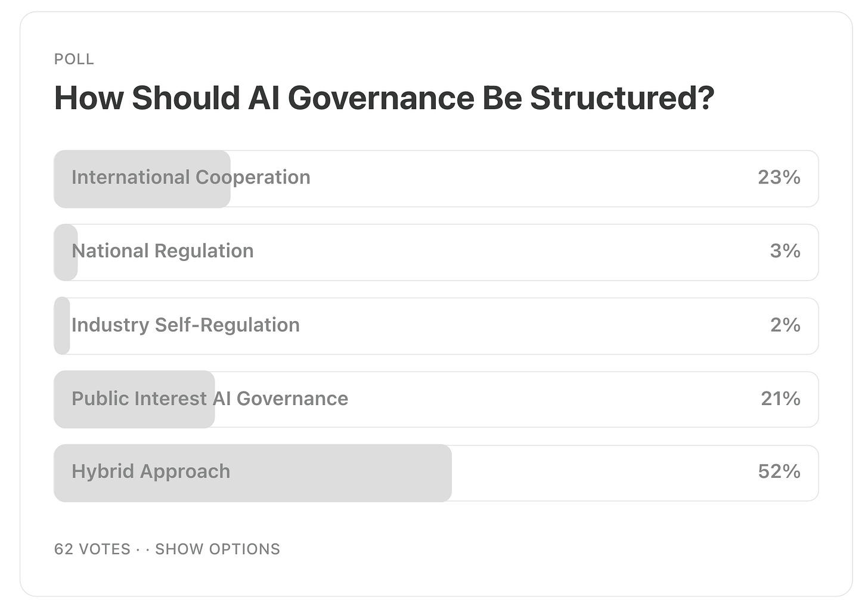
Task: Click the SHOW OPTIONS link
Action: (218, 549)
